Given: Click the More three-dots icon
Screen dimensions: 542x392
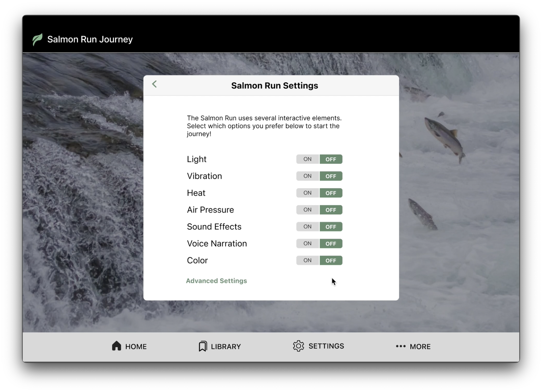Looking at the screenshot, I should click(x=401, y=346).
